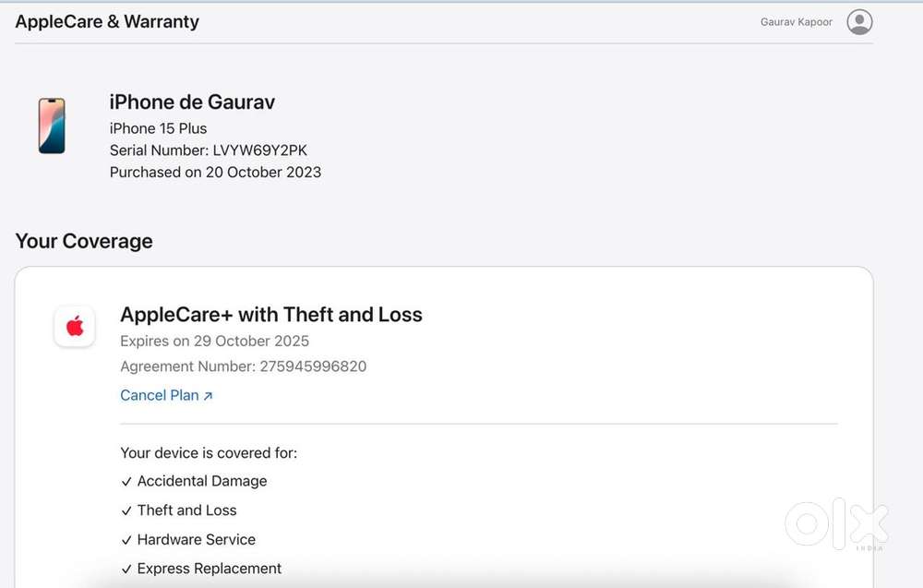The image size is (923, 588).
Task: Click the OLX watermark logo
Action: tap(836, 524)
